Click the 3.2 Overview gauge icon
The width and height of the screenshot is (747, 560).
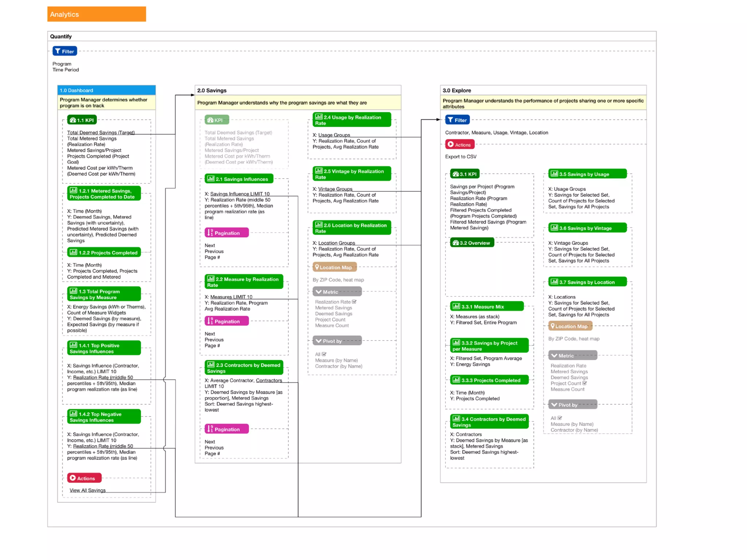456,243
